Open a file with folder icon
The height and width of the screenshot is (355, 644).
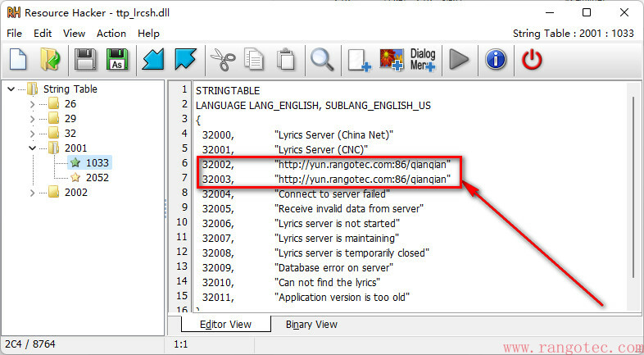point(50,60)
